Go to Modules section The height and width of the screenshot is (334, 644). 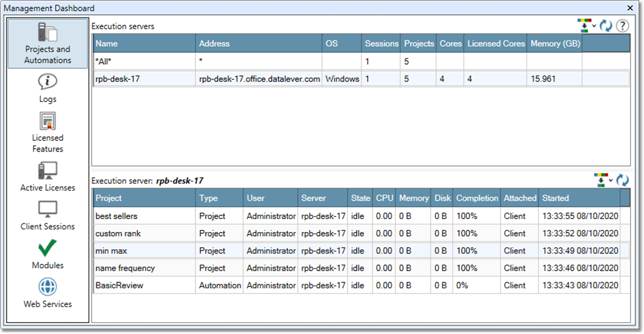click(48, 255)
